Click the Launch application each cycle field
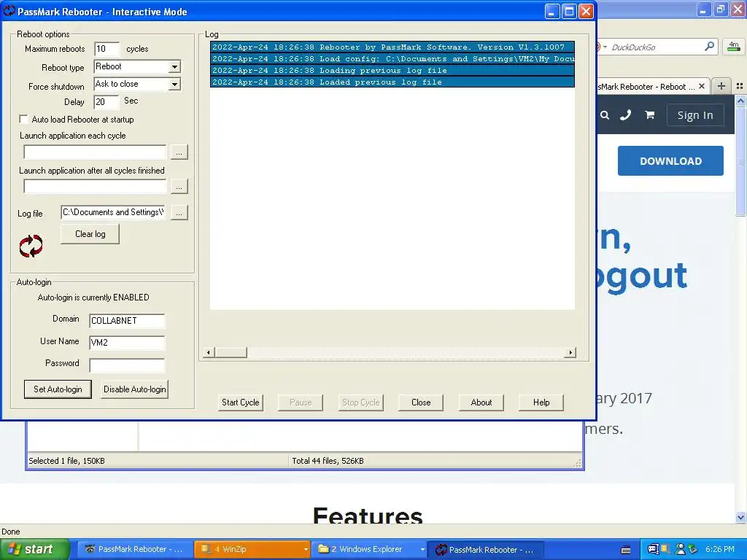This screenshot has width=747, height=560. (x=95, y=152)
